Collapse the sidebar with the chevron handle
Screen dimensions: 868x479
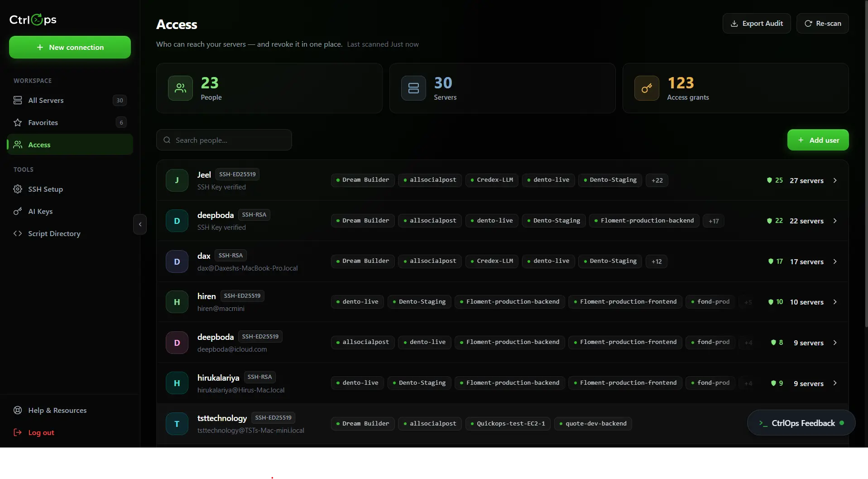(140, 224)
